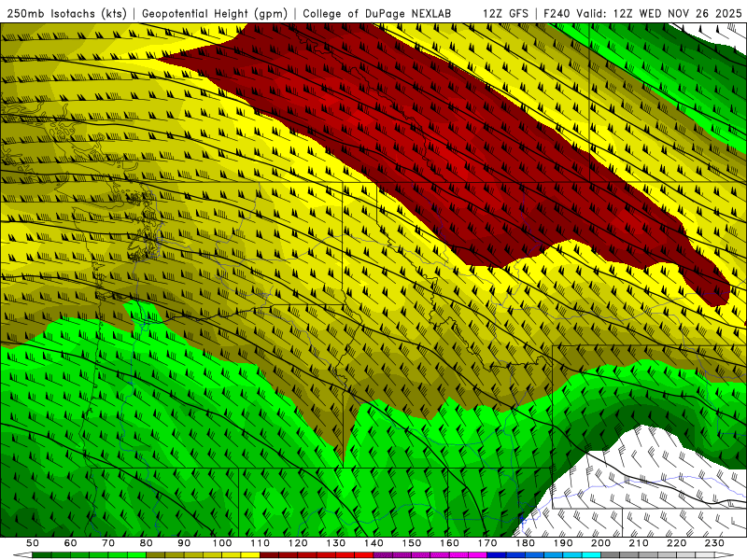Click the "100" color scale label
The width and height of the screenshot is (747, 560).
point(222,543)
